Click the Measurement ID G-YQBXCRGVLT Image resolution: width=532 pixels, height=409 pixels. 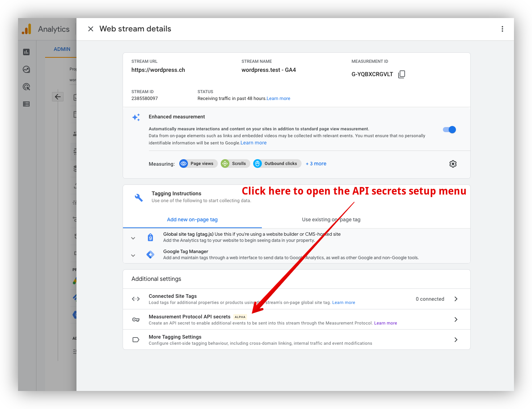372,74
